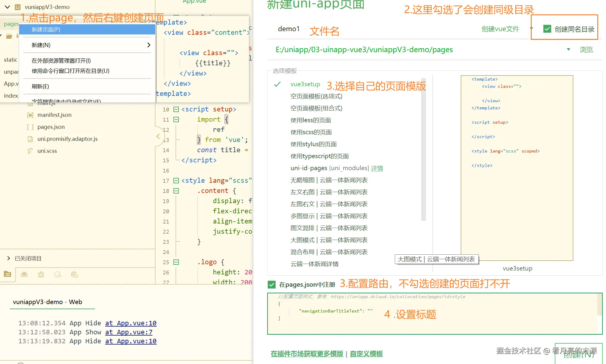Click the sync panel icon in bottom toolbar
The image size is (606, 364).
pos(58,274)
